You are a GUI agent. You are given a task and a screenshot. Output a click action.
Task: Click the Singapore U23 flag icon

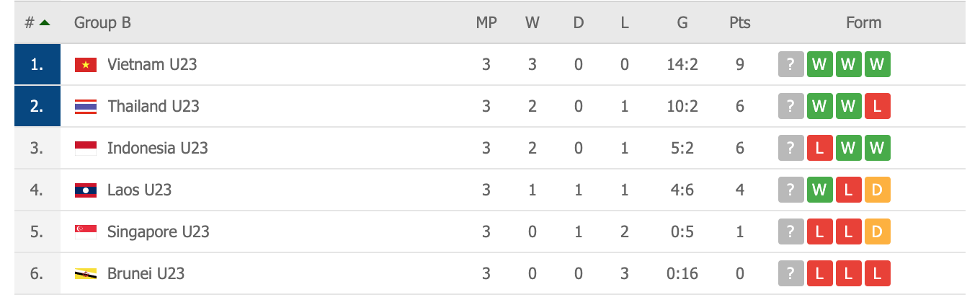85,232
